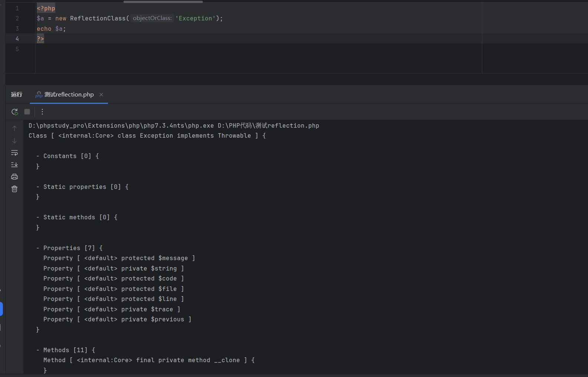Image resolution: width=588 pixels, height=377 pixels.
Task: Click the up arrow in console toolbar
Action: tap(14, 128)
